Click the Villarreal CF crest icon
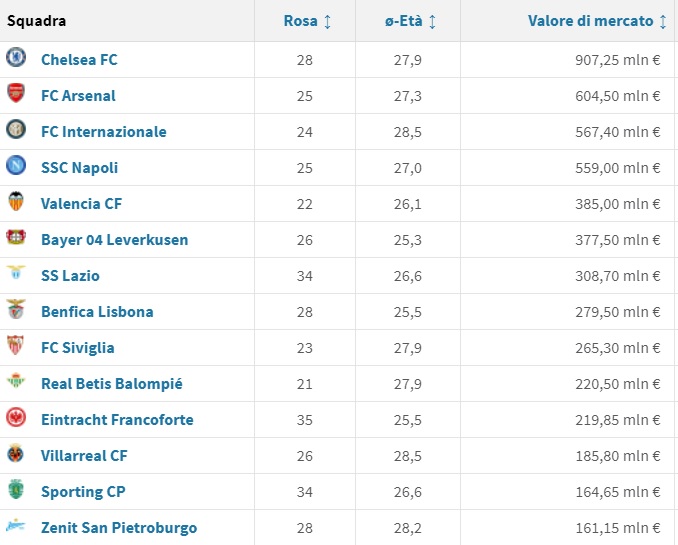The width and height of the screenshot is (678, 545). pyautogui.click(x=16, y=455)
